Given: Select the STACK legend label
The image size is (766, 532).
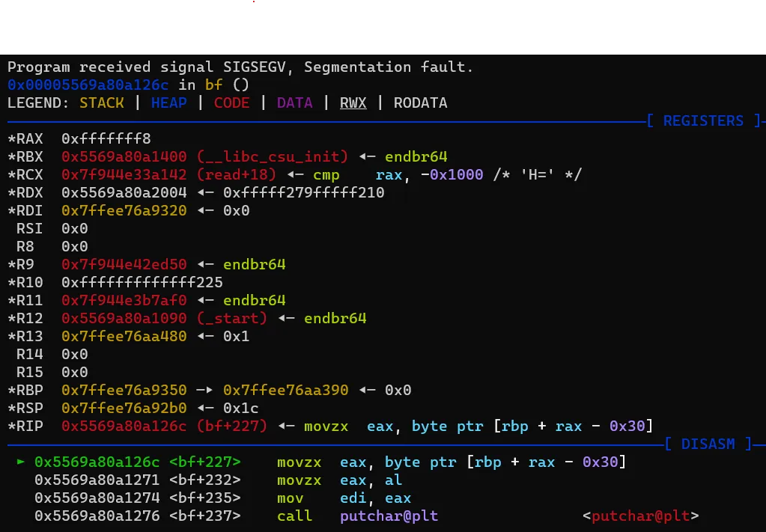Looking at the screenshot, I should tap(102, 103).
